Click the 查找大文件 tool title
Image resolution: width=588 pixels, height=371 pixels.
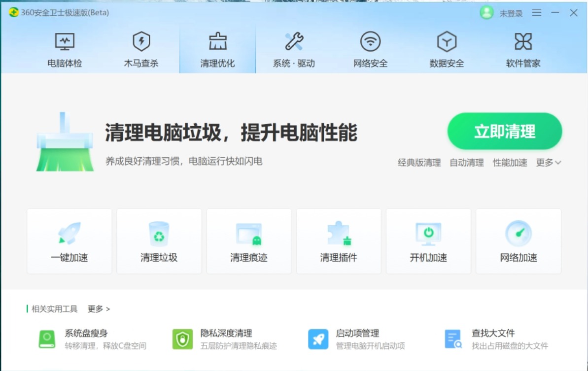pyautogui.click(x=493, y=333)
